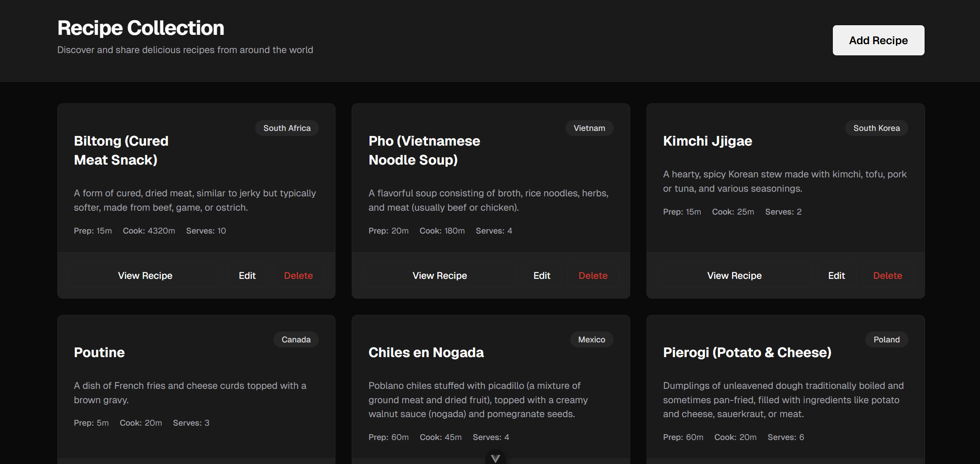Image resolution: width=980 pixels, height=464 pixels.
Task: Select the South Africa country tag
Action: [x=287, y=128]
